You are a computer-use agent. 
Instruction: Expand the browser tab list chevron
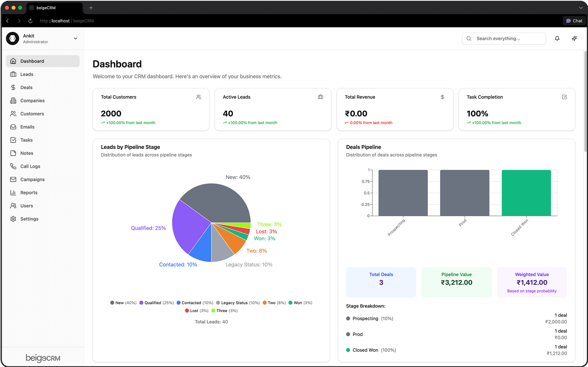coord(581,8)
